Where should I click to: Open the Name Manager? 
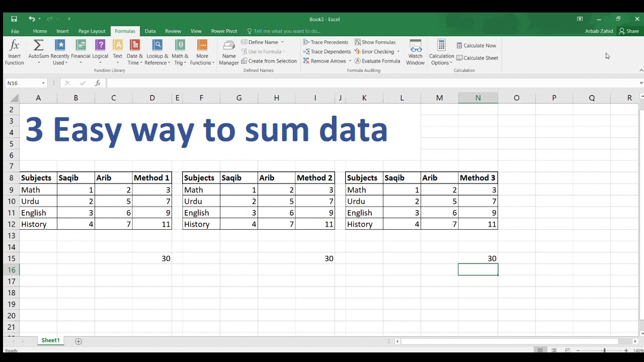(229, 52)
